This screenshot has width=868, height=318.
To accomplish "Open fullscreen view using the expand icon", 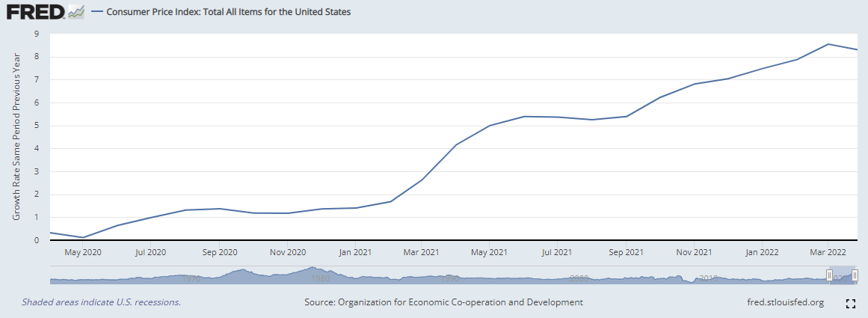I will pyautogui.click(x=851, y=303).
